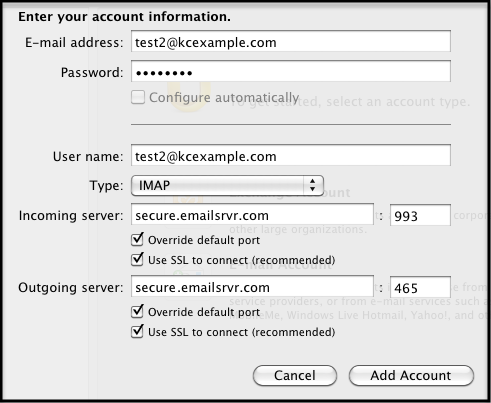This screenshot has height=403, width=491.
Task: Click the User name text field
Action: [291, 155]
